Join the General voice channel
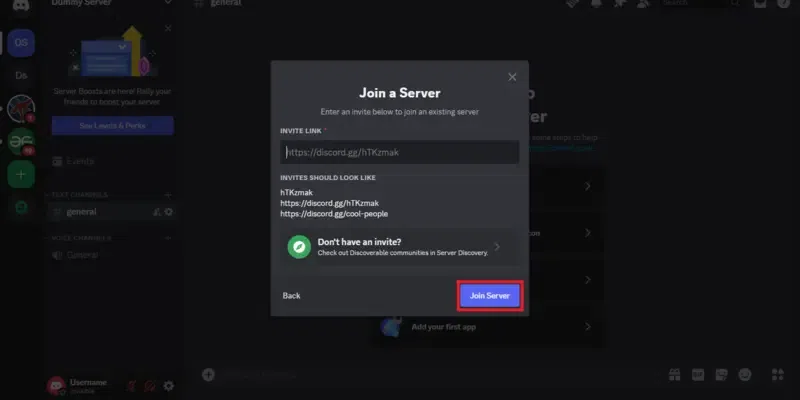 point(110,255)
